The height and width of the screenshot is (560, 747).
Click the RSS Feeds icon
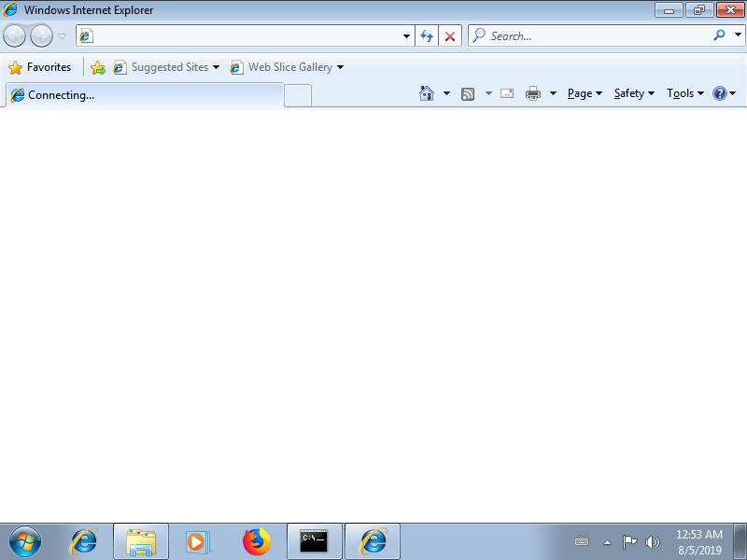click(x=468, y=94)
